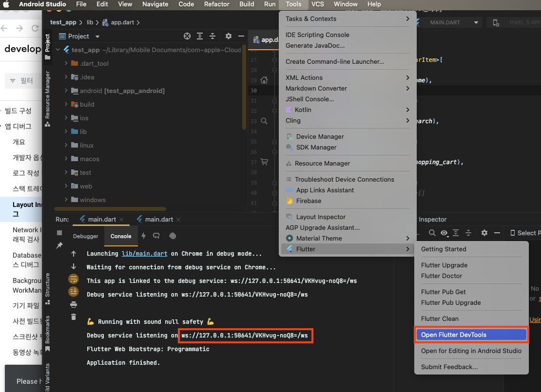Click the lib/main.dart link in console
The width and height of the screenshot is (541, 392).
coord(144,254)
